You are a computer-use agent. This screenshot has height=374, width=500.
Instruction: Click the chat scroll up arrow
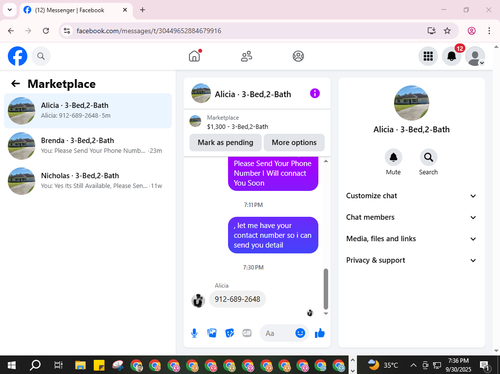[x=326, y=161]
